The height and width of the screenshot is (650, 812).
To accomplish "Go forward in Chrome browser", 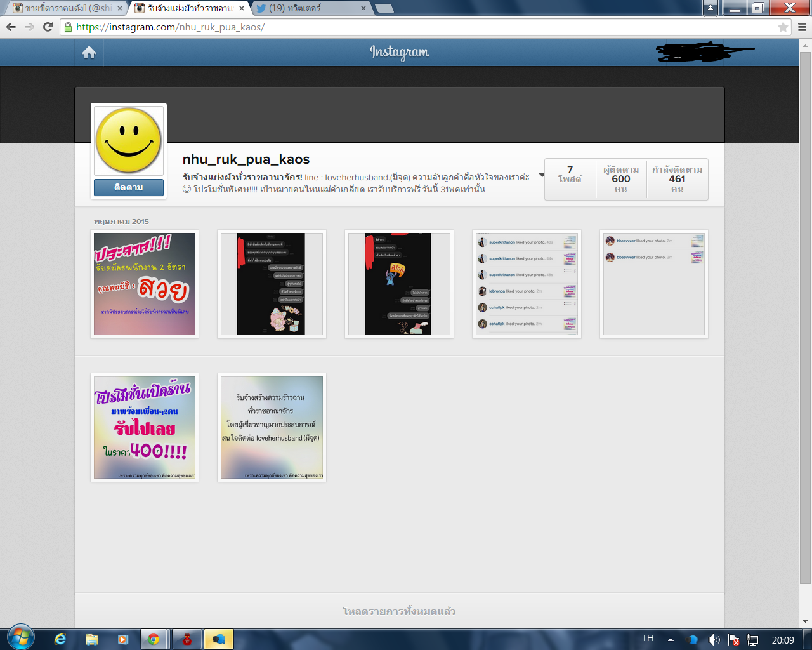I will (29, 27).
